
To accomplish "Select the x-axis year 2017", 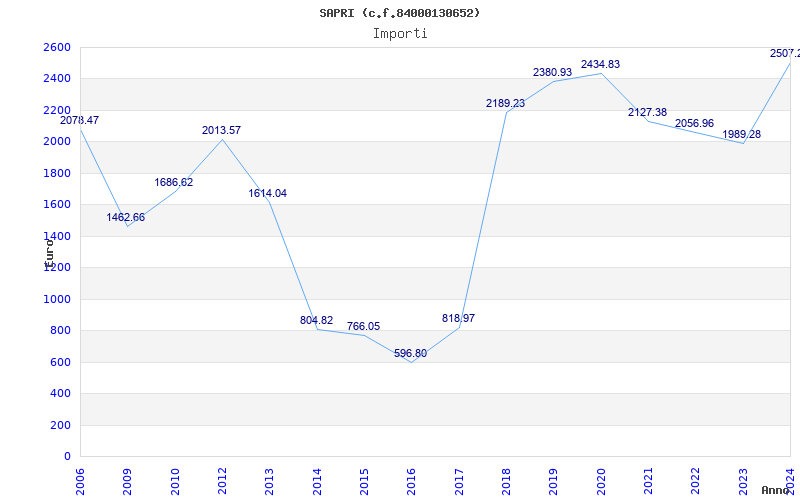I will pyautogui.click(x=459, y=481).
